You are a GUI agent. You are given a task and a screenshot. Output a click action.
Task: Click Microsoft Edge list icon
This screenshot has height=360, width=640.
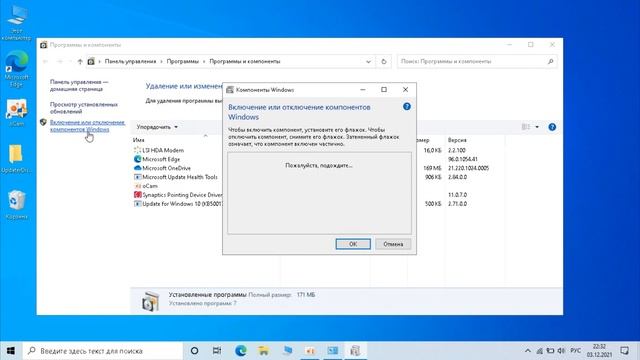(138, 159)
